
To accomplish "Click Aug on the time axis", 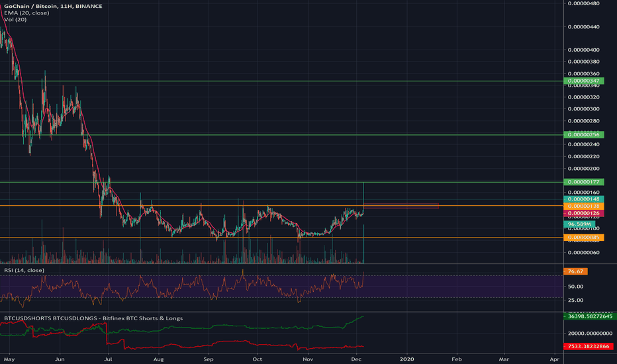I will 158,359.
